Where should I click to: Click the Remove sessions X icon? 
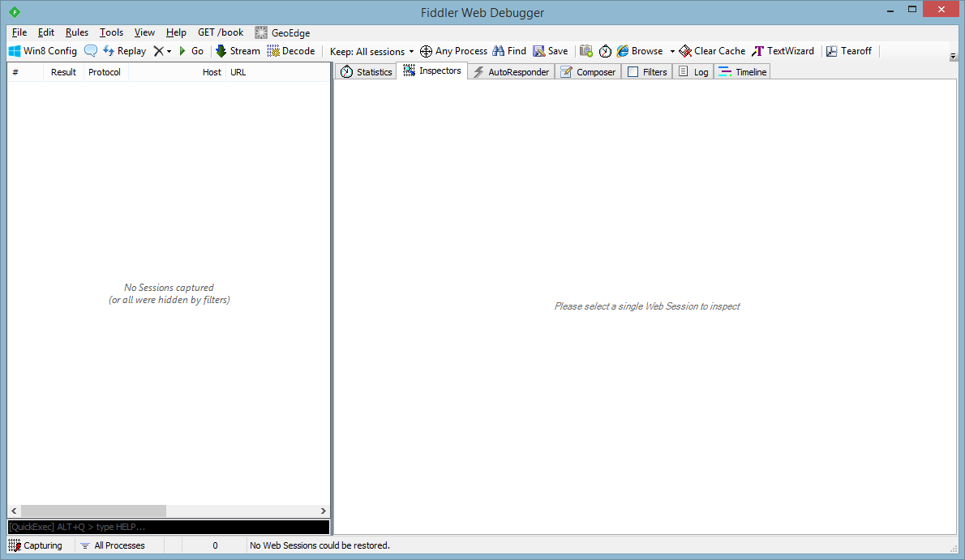point(159,51)
